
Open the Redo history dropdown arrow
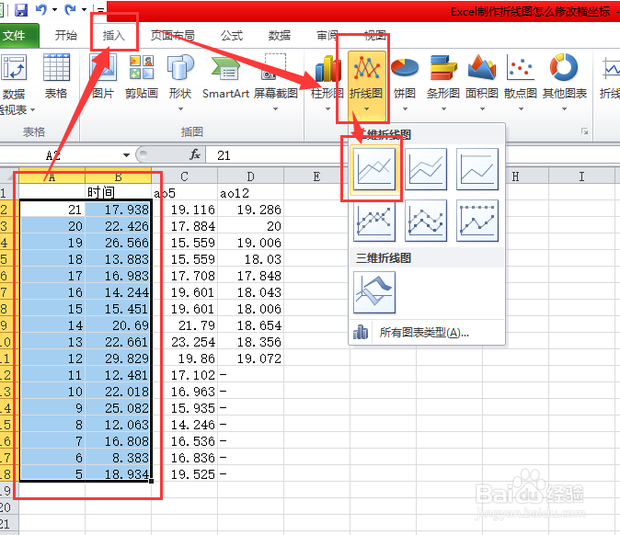[x=84, y=9]
